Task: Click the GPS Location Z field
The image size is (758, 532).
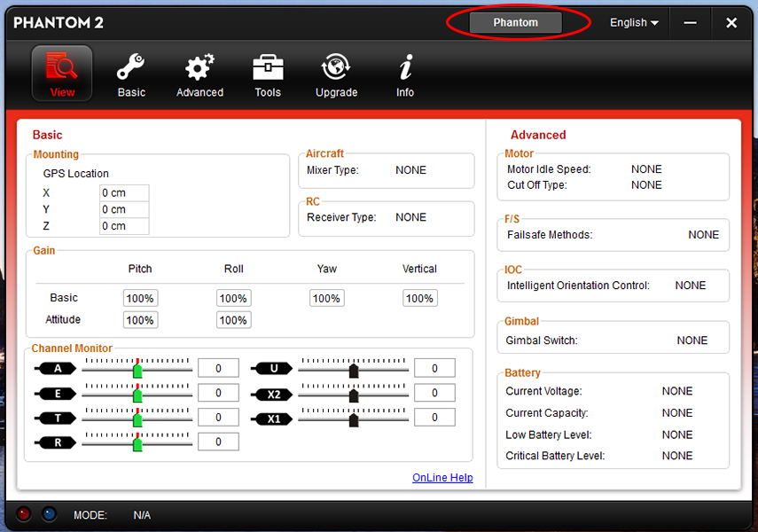Action: click(x=124, y=226)
